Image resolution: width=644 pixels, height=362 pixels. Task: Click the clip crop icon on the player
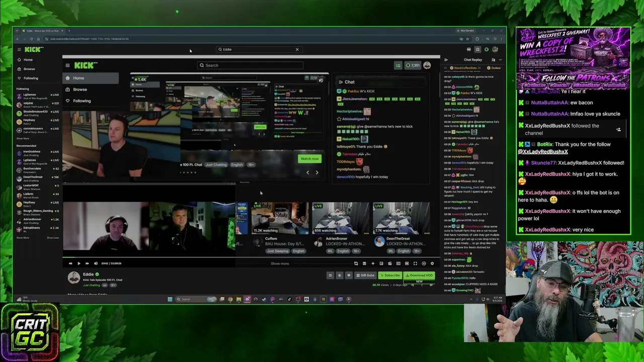point(356,263)
